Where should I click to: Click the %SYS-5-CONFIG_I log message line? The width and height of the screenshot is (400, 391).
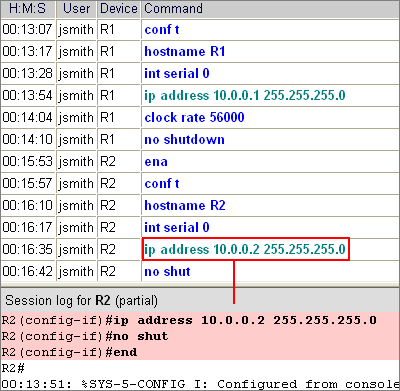point(200,384)
